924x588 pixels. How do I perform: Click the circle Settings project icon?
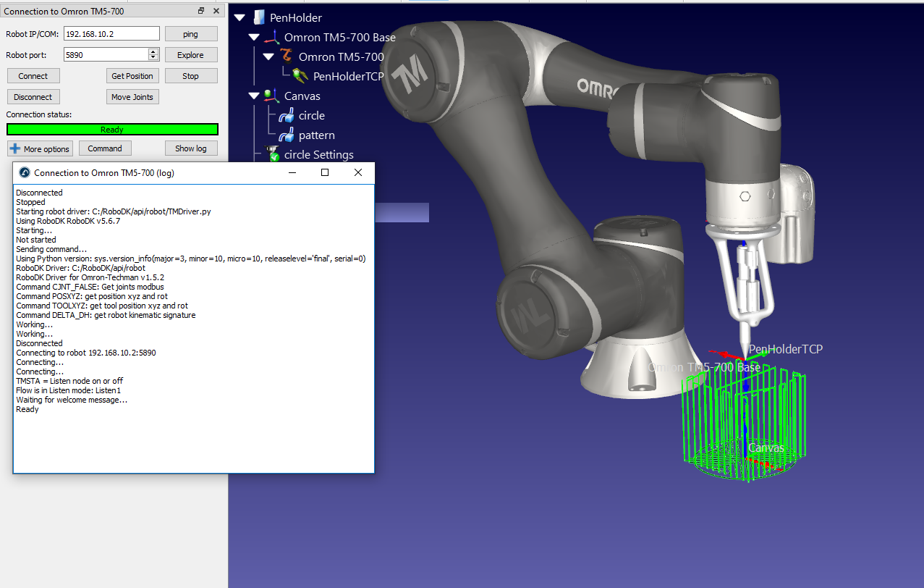273,154
